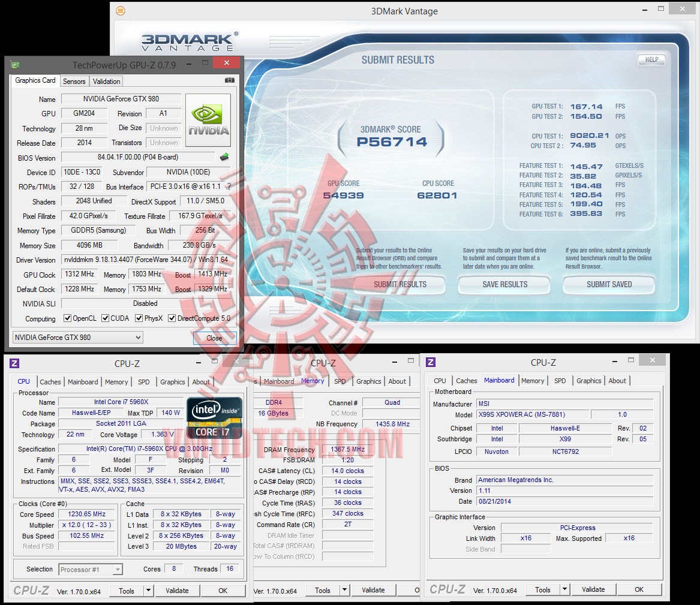Switch to the Validation tab in GPU-Z

click(x=106, y=81)
